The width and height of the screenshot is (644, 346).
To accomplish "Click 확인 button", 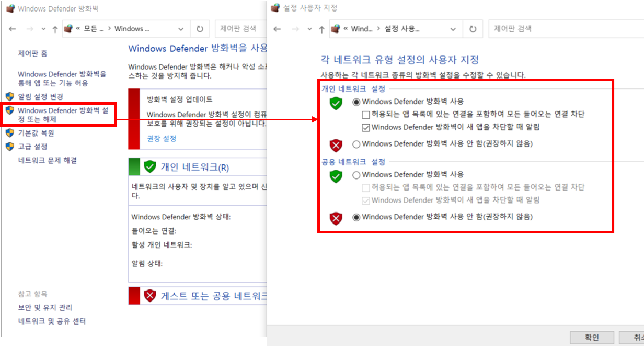I will pos(592,338).
